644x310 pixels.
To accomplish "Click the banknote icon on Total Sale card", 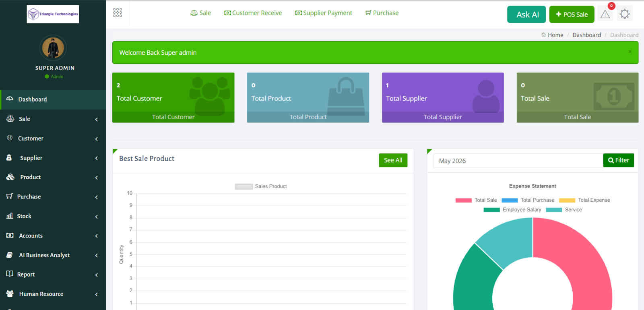I will click(x=614, y=96).
